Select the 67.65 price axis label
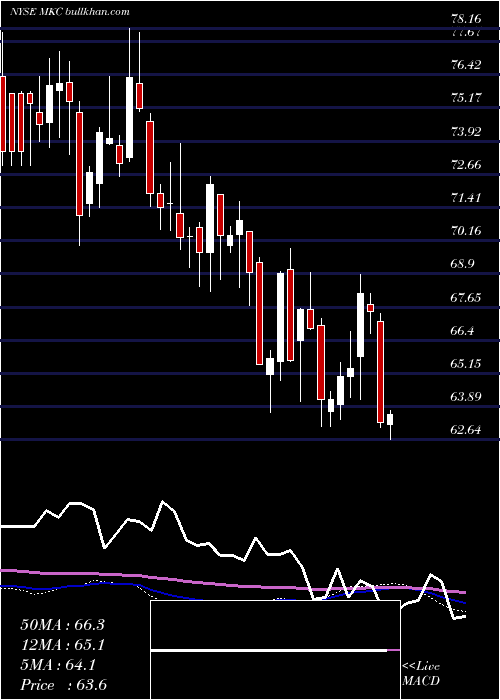The width and height of the screenshot is (500, 700). (466, 298)
